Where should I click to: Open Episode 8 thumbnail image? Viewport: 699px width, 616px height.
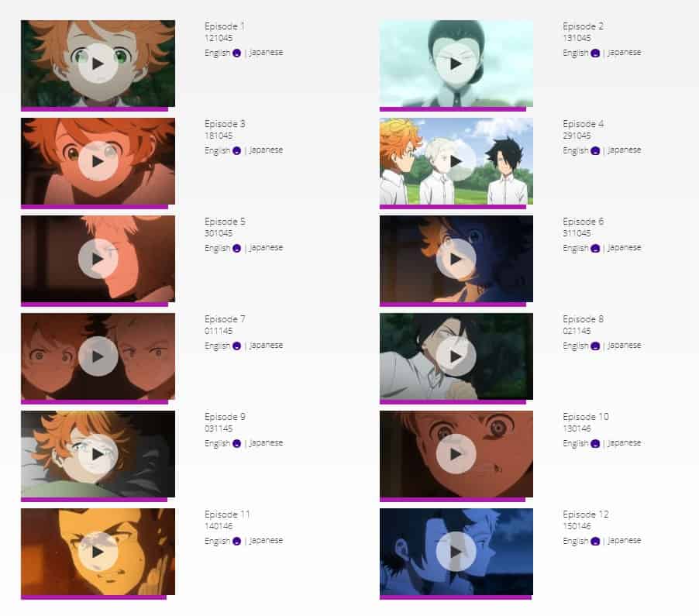456,356
